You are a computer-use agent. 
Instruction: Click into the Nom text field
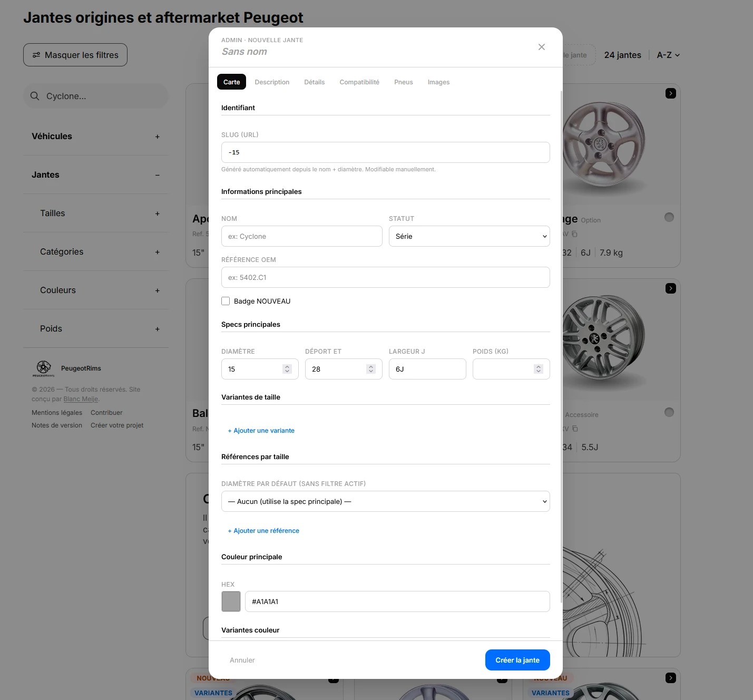(302, 236)
